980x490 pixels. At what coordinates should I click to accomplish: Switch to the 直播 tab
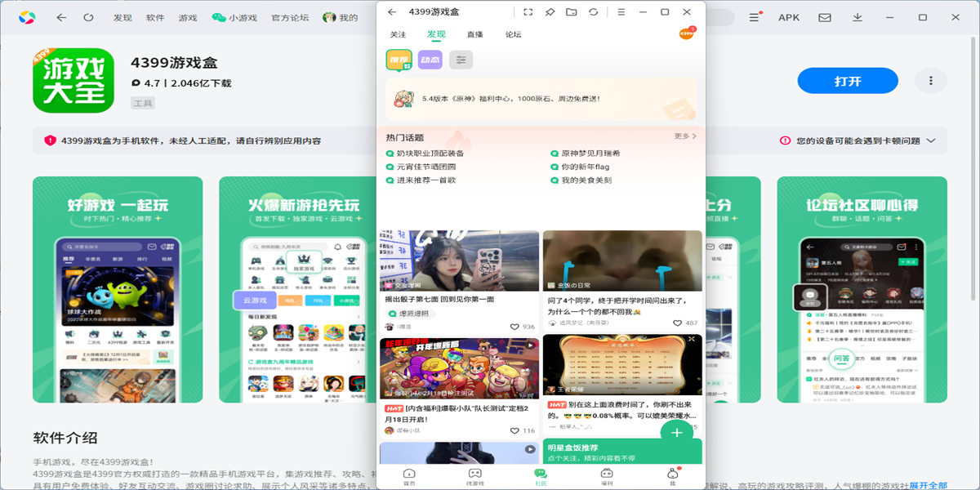[x=474, y=34]
